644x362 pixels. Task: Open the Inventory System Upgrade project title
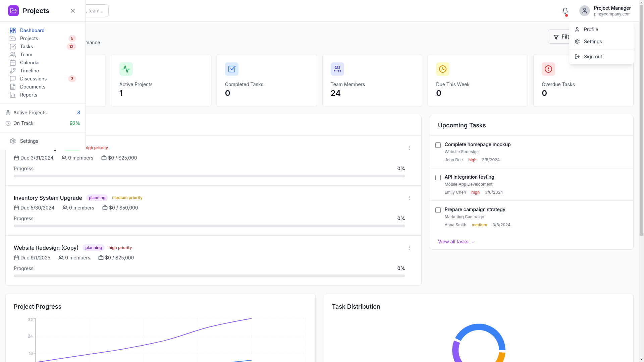[x=48, y=198]
